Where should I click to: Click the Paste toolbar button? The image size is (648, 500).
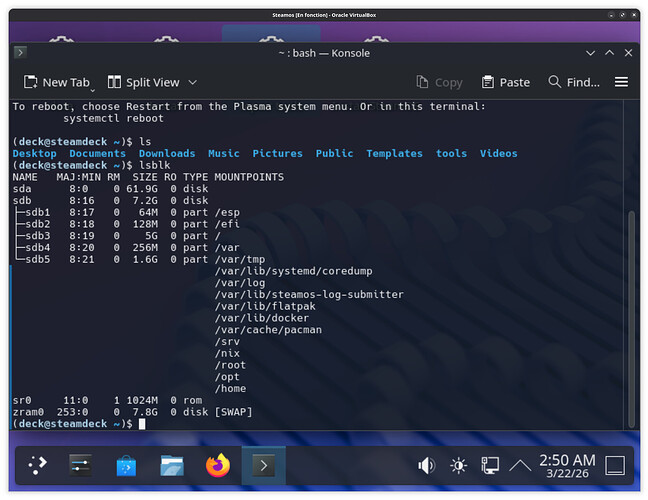505,82
